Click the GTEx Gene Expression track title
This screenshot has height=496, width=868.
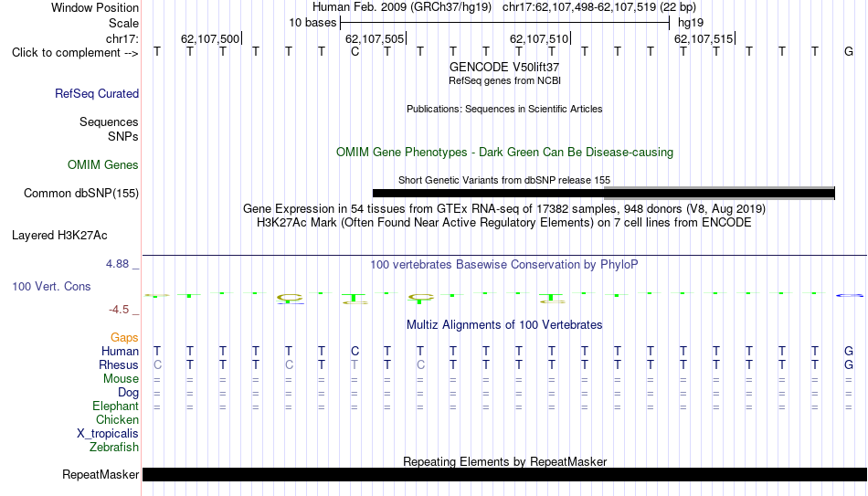click(504, 208)
